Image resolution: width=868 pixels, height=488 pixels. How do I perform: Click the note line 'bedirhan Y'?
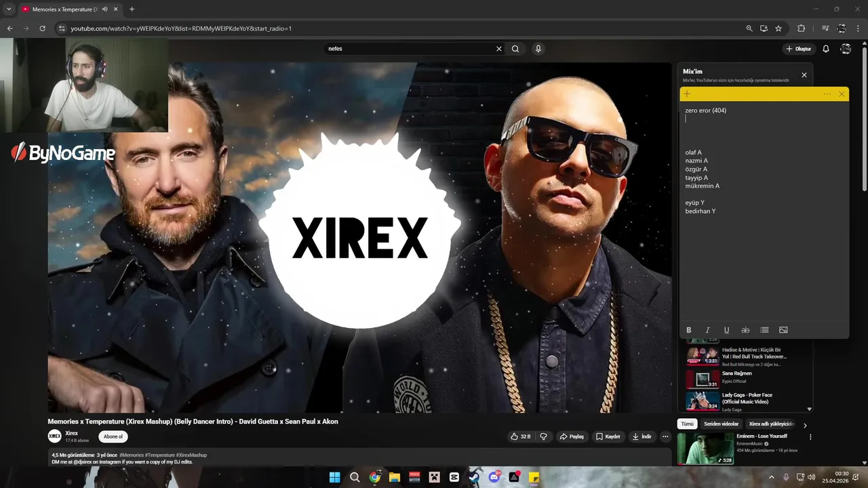pos(700,211)
